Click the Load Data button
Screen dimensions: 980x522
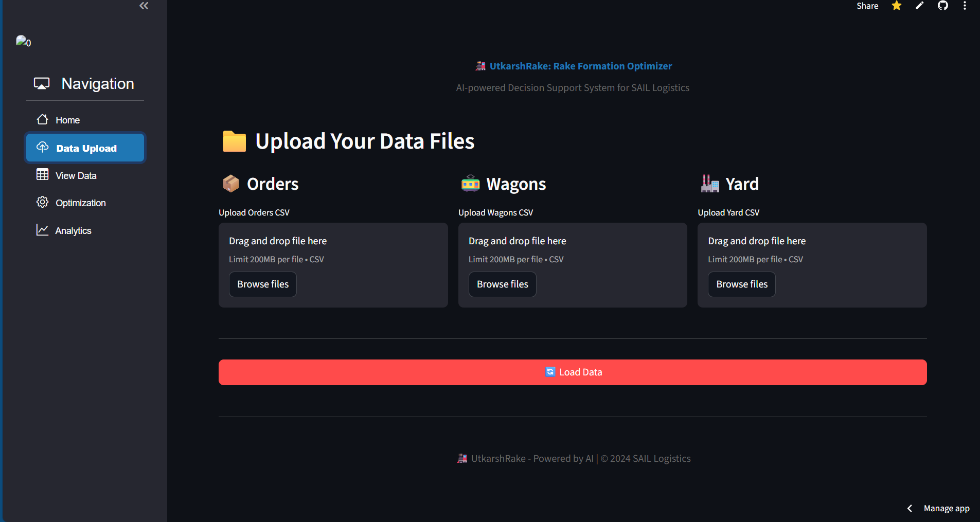pyautogui.click(x=573, y=372)
